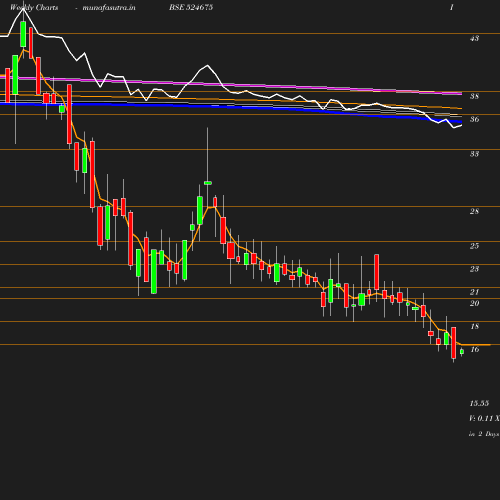This screenshot has height=500, width=500.
Task: Click the volume text 'V: 0.11 X'
Action: coord(484,418)
